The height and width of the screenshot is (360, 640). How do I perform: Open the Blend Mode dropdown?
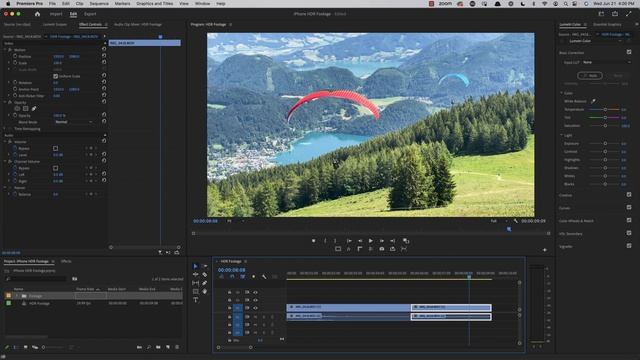click(73, 122)
